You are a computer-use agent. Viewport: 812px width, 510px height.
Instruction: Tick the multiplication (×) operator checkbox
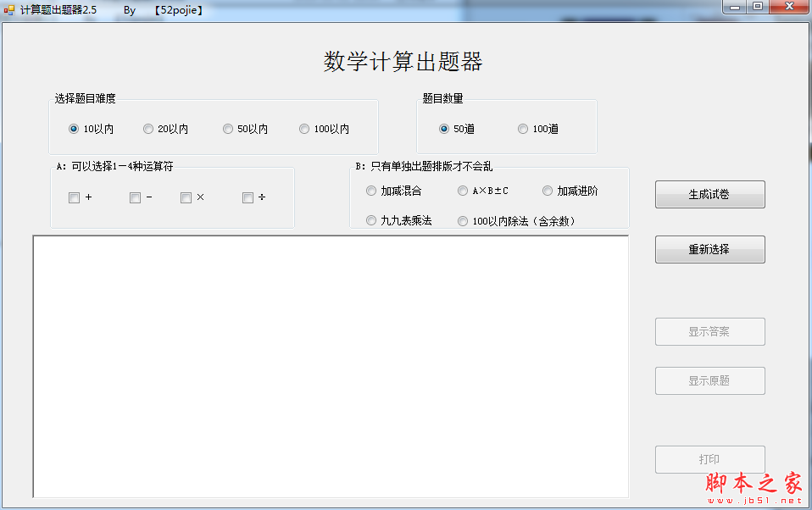[186, 198]
